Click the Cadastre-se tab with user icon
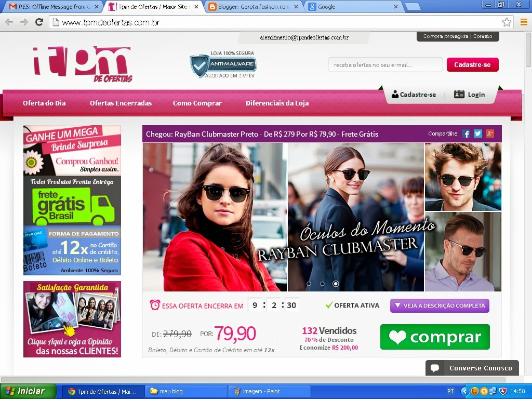The image size is (532, 399). coord(414,95)
